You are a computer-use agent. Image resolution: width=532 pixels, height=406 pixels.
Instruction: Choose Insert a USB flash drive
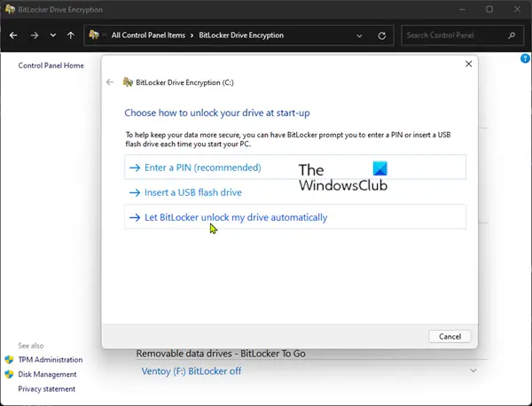295,192
